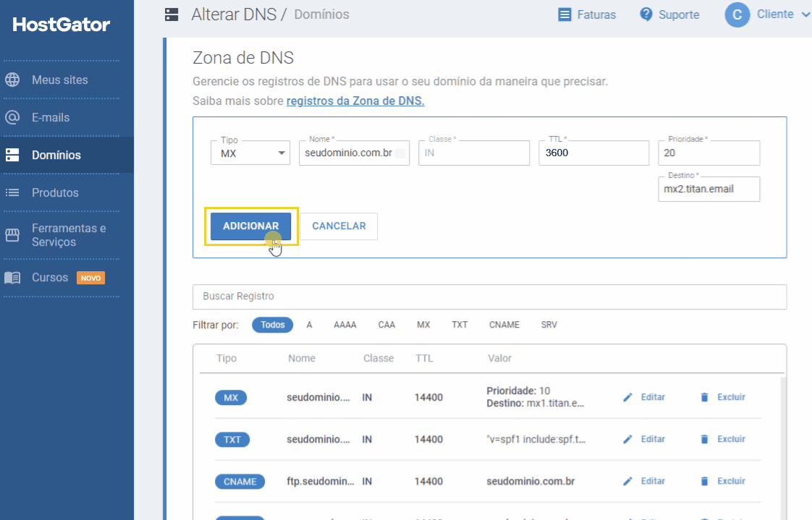Click trash icon in the CNAME record row
Viewport: 812px width, 520px height.
click(x=704, y=481)
